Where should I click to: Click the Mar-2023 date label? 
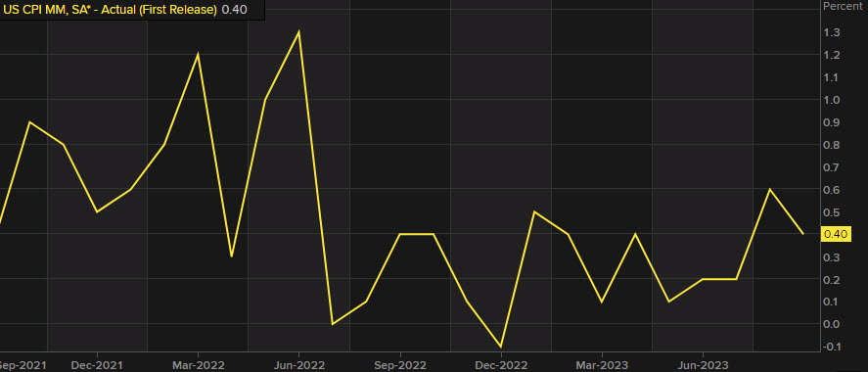click(602, 365)
